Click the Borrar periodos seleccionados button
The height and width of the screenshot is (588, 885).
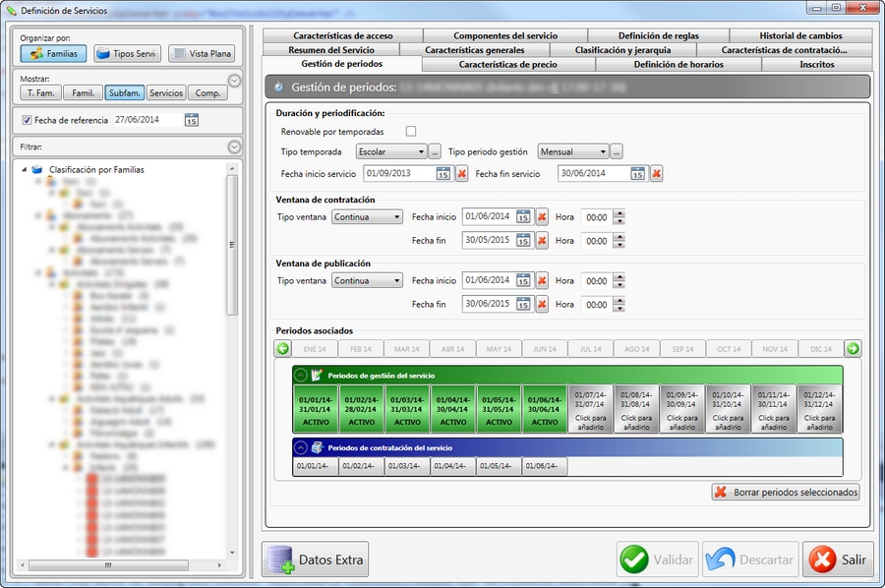(x=786, y=492)
